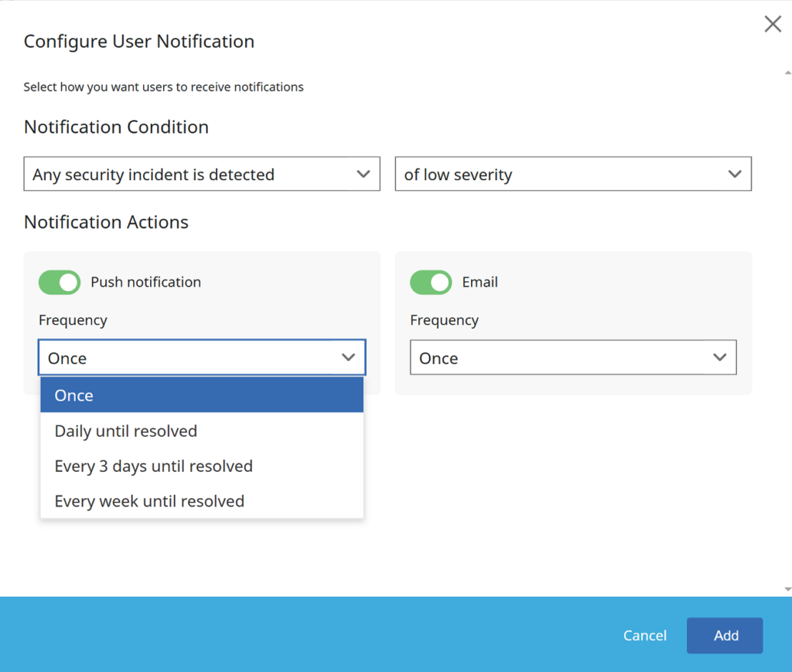Choose 'Daily until resolved' option
792x672 pixels.
pyautogui.click(x=201, y=431)
